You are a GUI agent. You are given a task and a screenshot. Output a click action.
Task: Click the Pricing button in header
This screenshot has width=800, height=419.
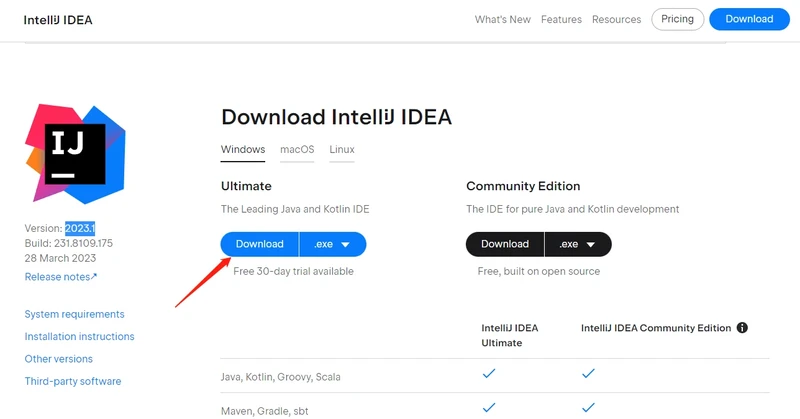pyautogui.click(x=677, y=19)
